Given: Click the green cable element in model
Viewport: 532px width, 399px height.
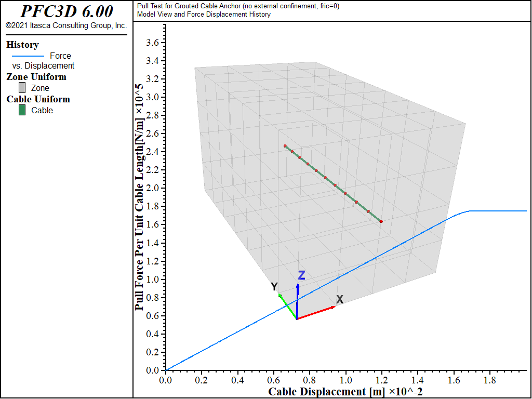Looking at the screenshot, I should pyautogui.click(x=333, y=183).
